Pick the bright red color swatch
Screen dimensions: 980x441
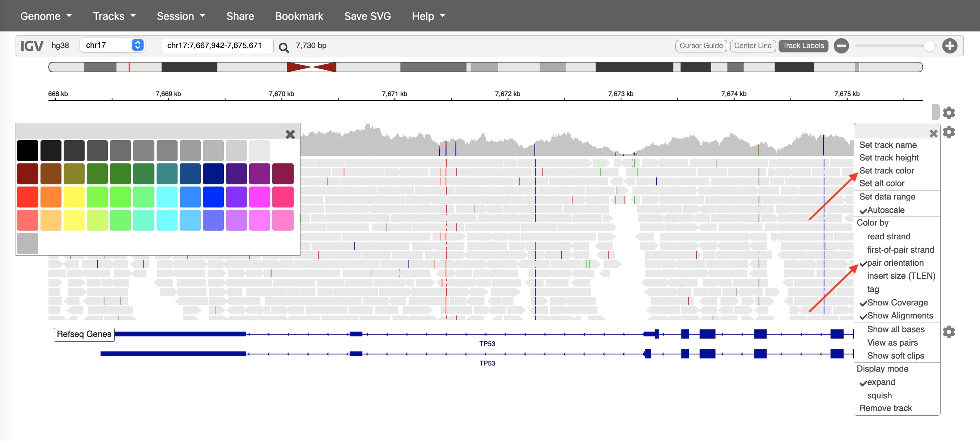pyautogui.click(x=27, y=197)
